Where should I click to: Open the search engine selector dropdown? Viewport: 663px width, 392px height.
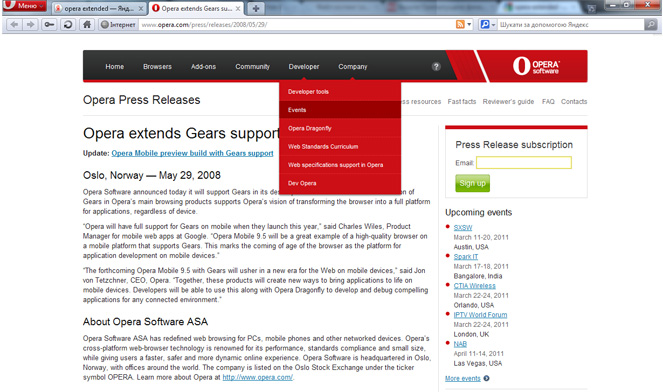click(488, 25)
